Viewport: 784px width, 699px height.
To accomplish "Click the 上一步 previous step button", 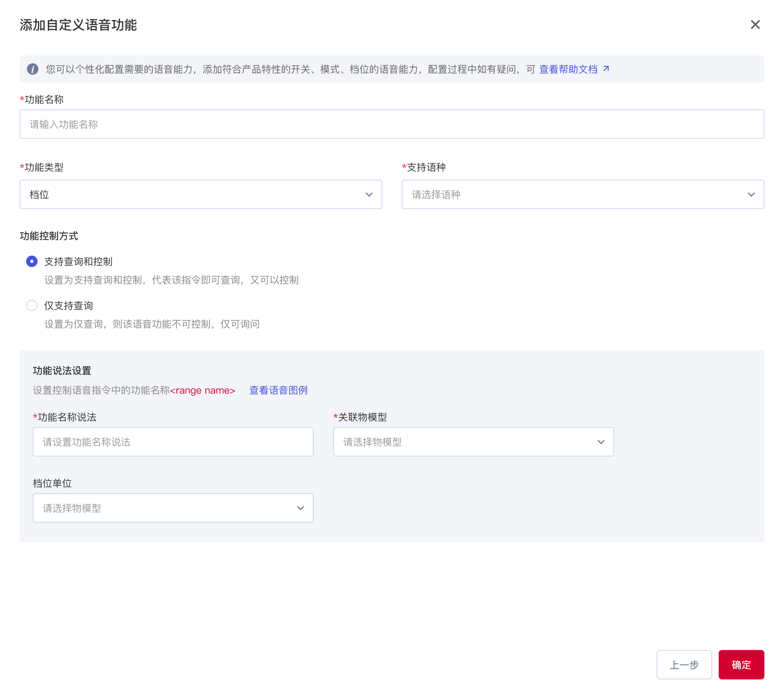I will [x=684, y=665].
